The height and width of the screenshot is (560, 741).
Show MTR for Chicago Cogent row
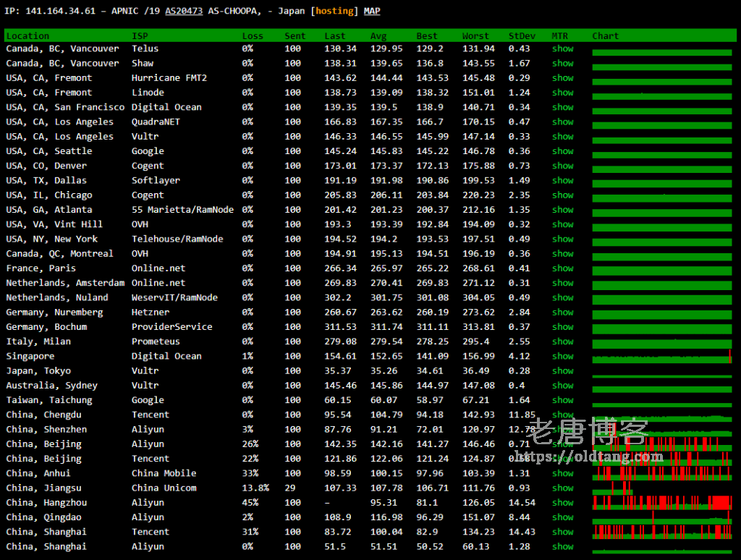(562, 195)
